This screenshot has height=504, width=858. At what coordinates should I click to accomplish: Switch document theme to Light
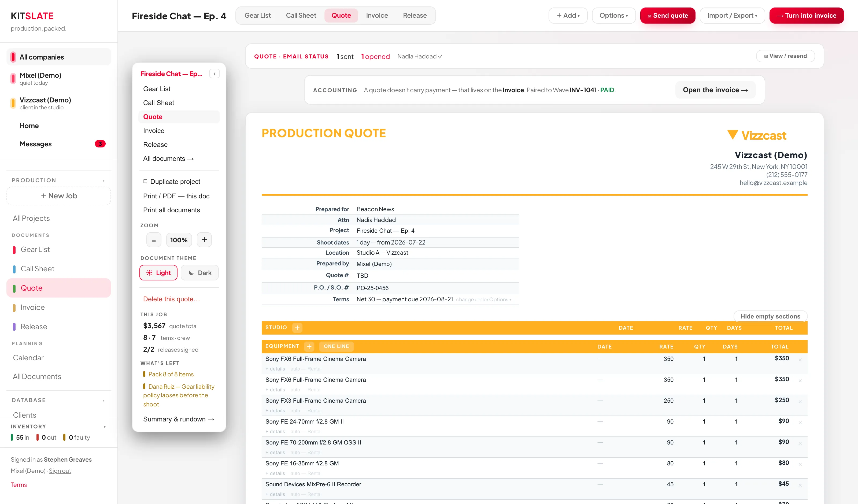(158, 273)
